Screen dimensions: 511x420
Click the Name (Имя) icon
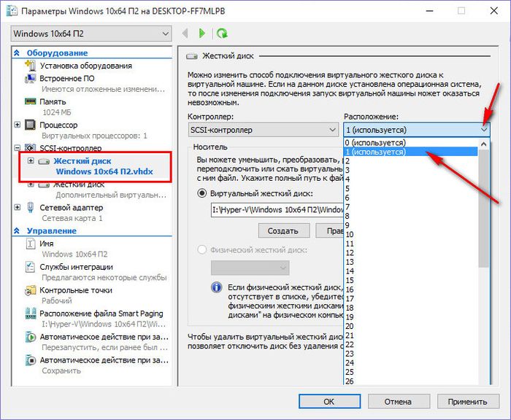(x=31, y=244)
